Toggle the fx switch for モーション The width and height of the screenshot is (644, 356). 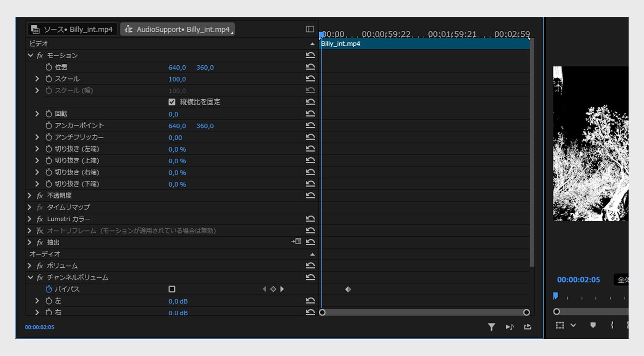tap(40, 56)
